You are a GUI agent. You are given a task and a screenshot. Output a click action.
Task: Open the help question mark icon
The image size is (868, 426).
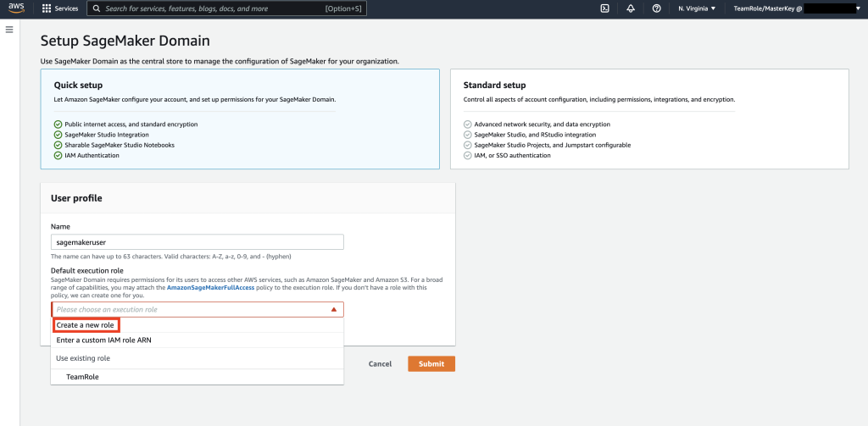point(657,8)
